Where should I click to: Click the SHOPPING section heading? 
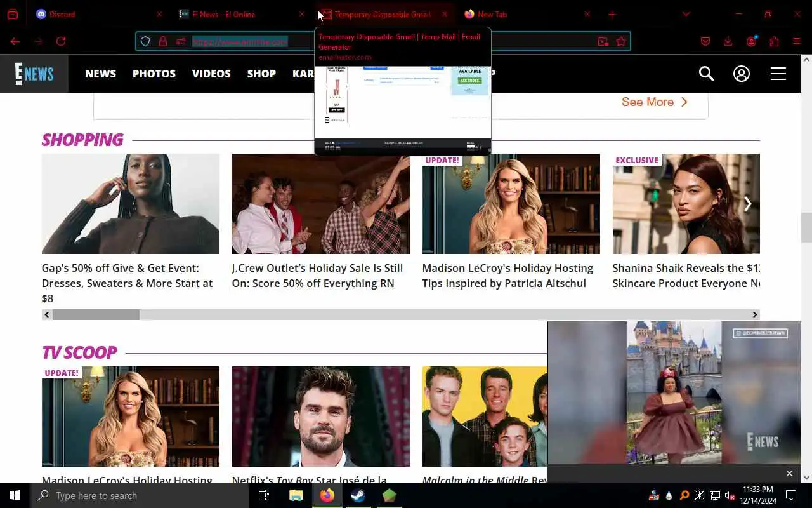[82, 140]
